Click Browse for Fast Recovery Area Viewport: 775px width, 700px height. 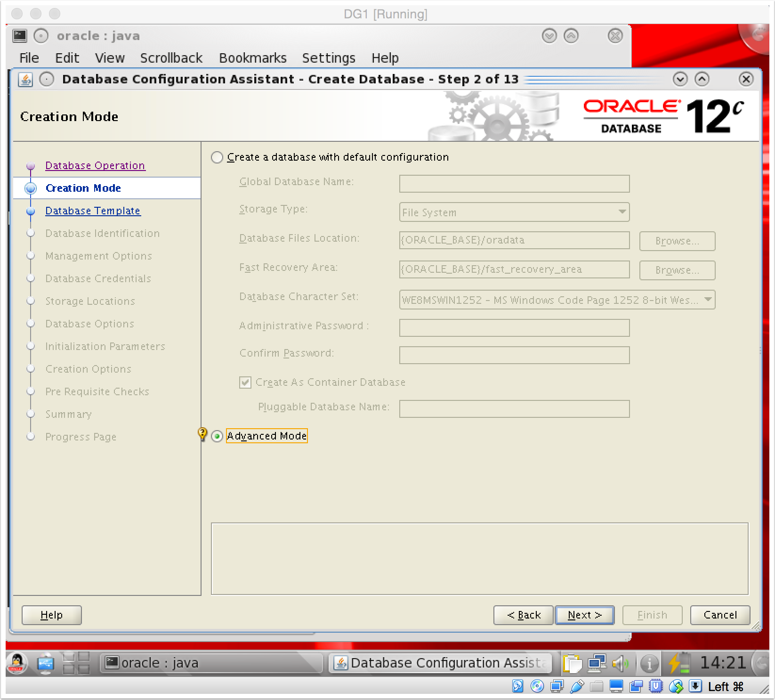tap(678, 270)
